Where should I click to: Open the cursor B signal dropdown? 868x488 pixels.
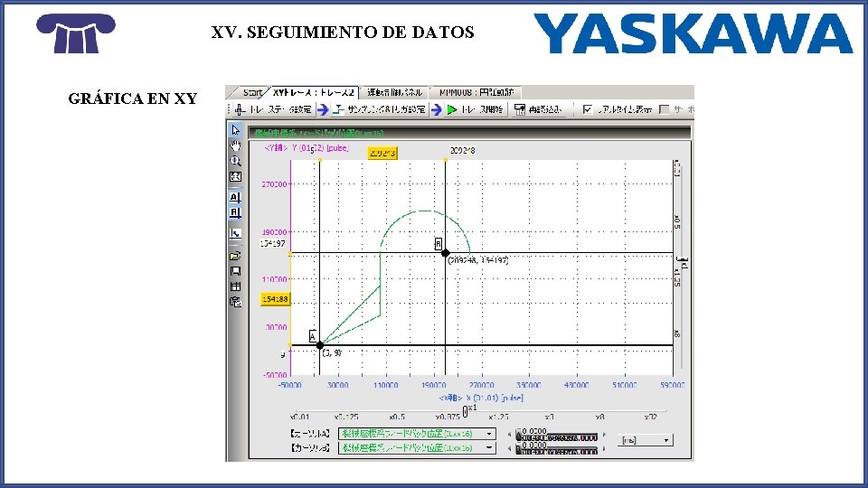coord(489,448)
